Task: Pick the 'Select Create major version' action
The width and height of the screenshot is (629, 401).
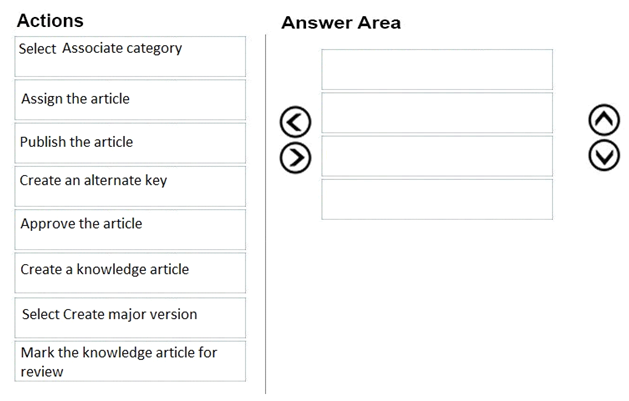Action: tap(130, 318)
